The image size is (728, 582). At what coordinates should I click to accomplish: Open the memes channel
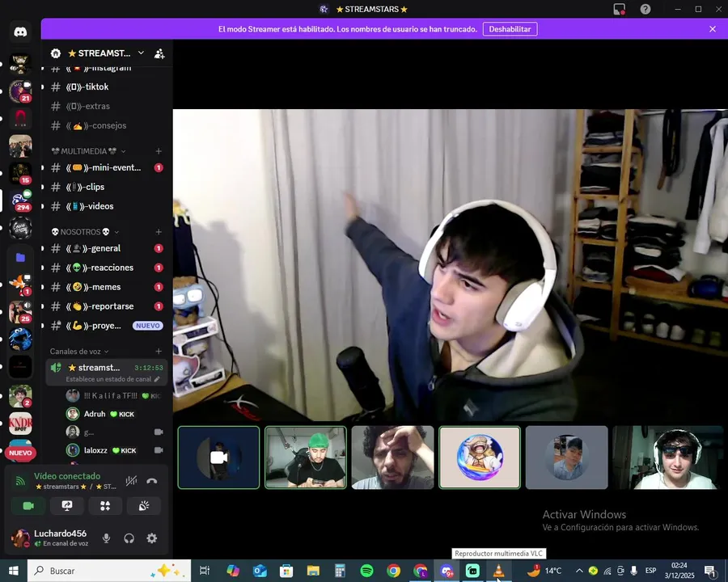106,287
